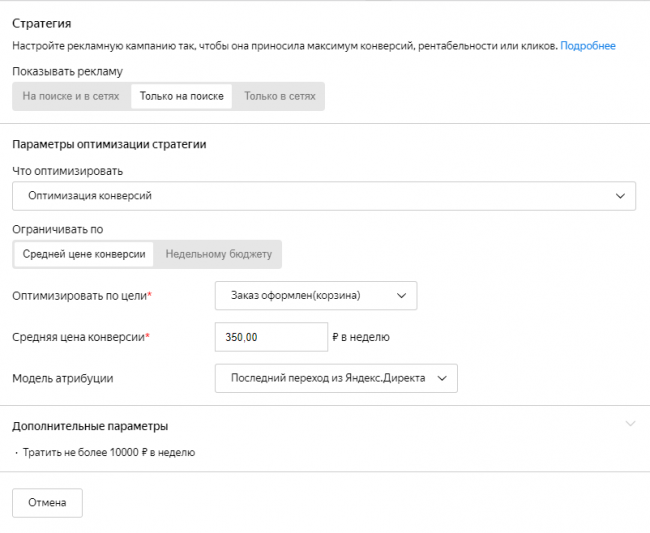Click the 'Дополнительные параметры' section header
This screenshot has height=533, width=650.
tap(90, 426)
